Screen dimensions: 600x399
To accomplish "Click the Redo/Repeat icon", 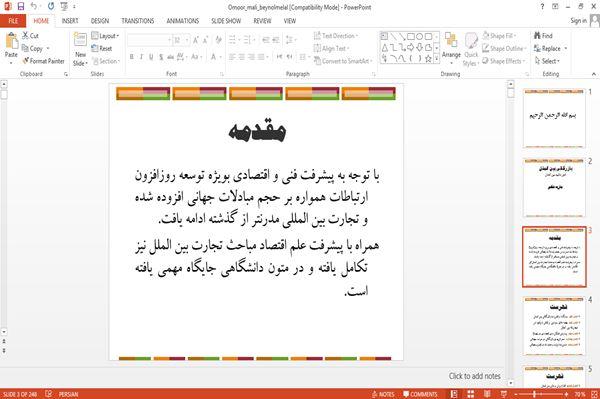I will (51, 7).
